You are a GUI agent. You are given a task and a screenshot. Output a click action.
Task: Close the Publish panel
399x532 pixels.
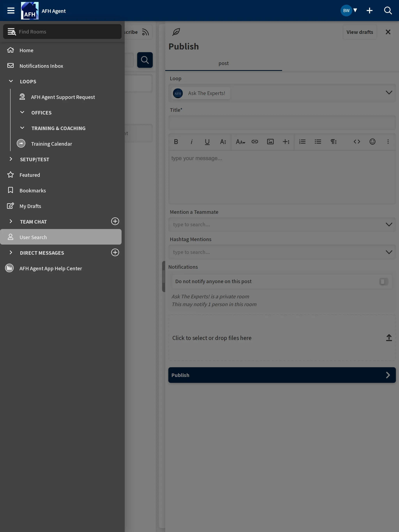point(388,32)
